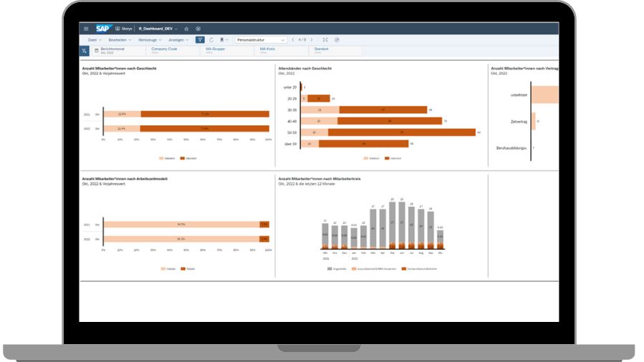Click gray legend swatch in Mitarbeiterkreis chart
This screenshot has width=644, height=362.
330,269
